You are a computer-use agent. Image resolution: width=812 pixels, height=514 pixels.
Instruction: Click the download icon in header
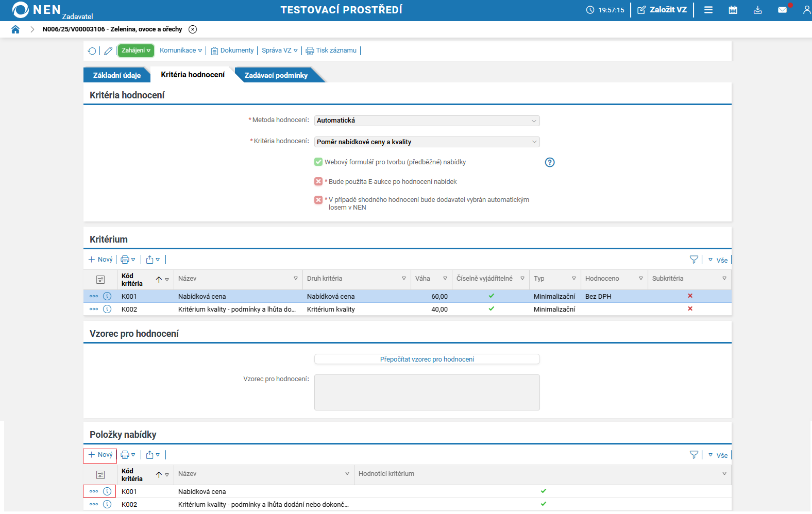coord(757,10)
